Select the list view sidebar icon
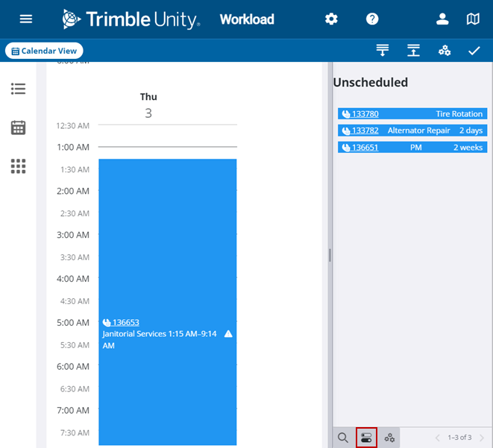Viewport: 493px width, 448px height. pos(19,89)
